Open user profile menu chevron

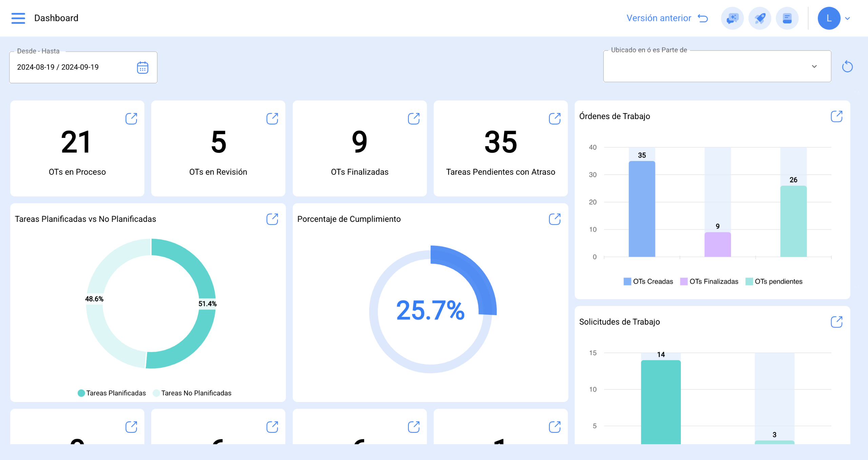(x=848, y=18)
